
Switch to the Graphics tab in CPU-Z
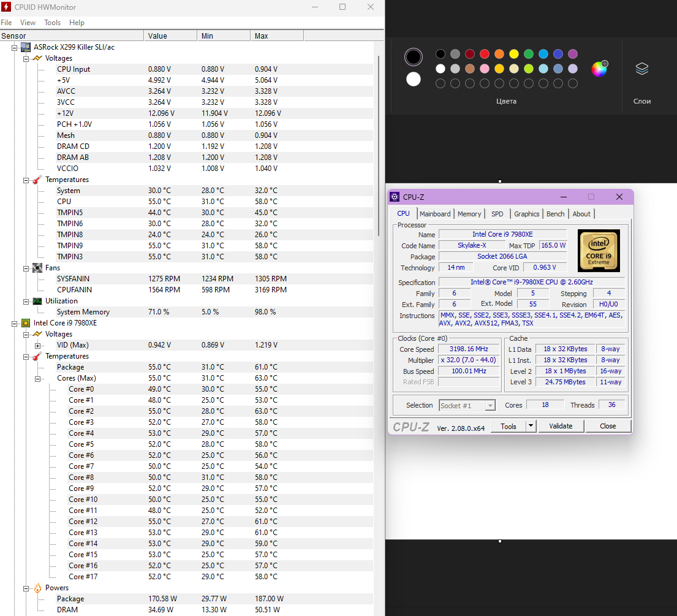[526, 214]
